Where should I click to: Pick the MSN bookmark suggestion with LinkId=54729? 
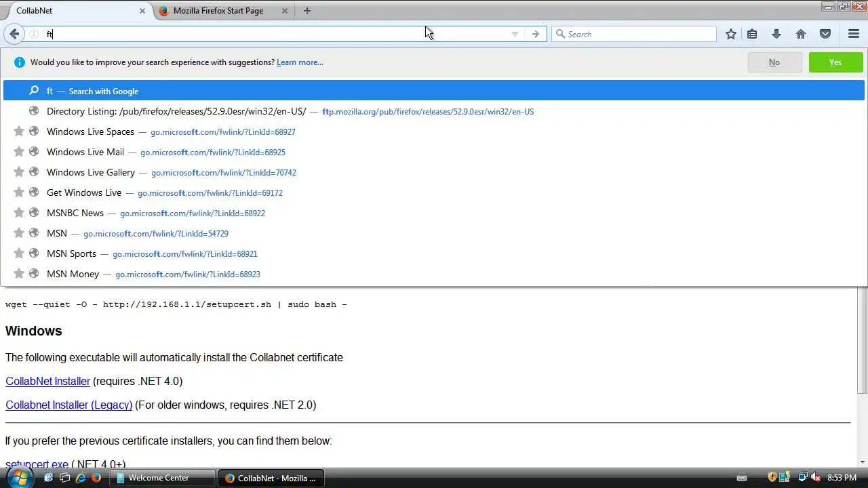pos(434,233)
